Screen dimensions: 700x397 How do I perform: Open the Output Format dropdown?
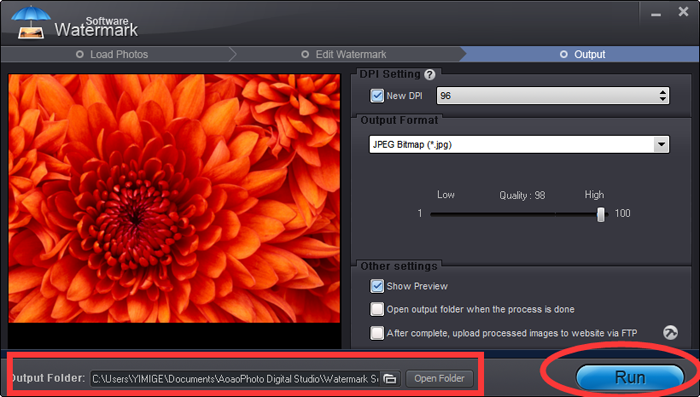click(661, 145)
